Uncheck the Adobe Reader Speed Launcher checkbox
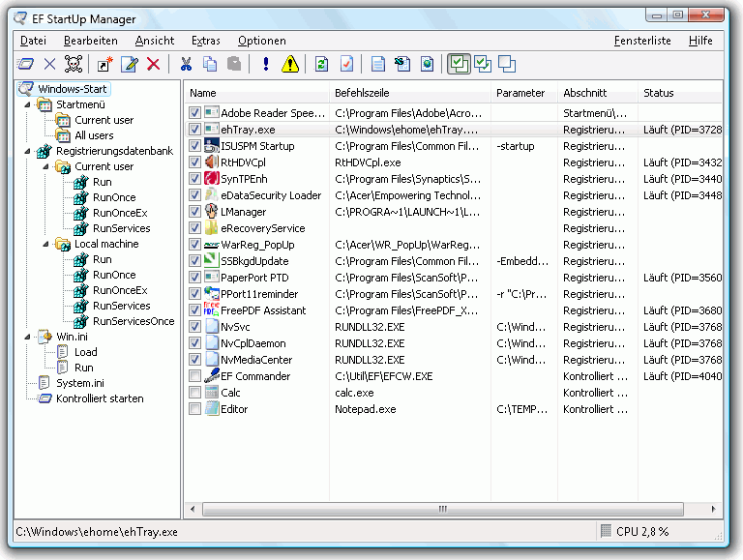This screenshot has width=743, height=560. pos(195,113)
